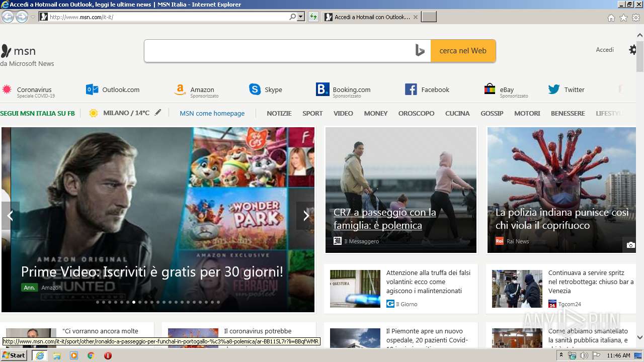Open Windows Explorer folder taskbar icon

57,355
